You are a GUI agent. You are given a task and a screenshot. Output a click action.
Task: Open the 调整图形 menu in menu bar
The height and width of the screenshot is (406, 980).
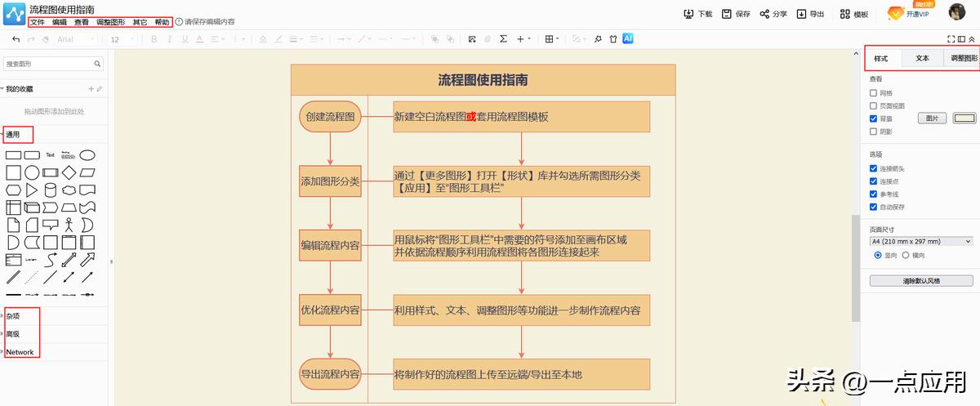tap(111, 22)
